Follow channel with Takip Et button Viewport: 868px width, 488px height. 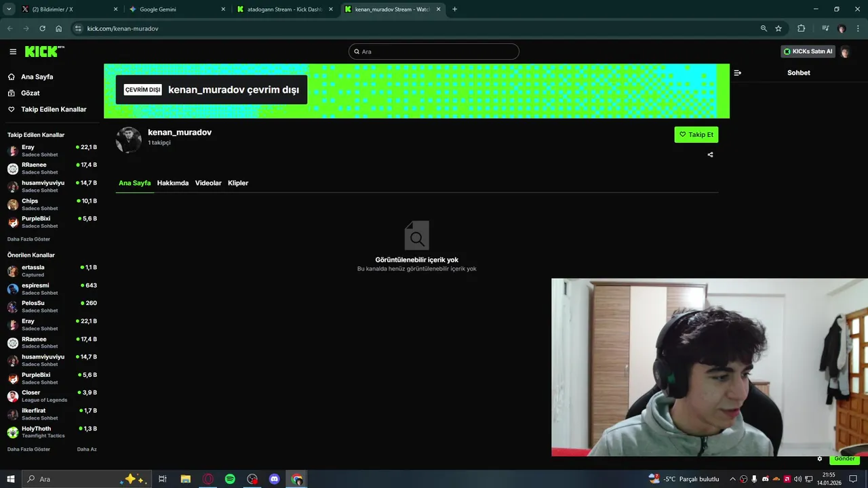point(696,134)
